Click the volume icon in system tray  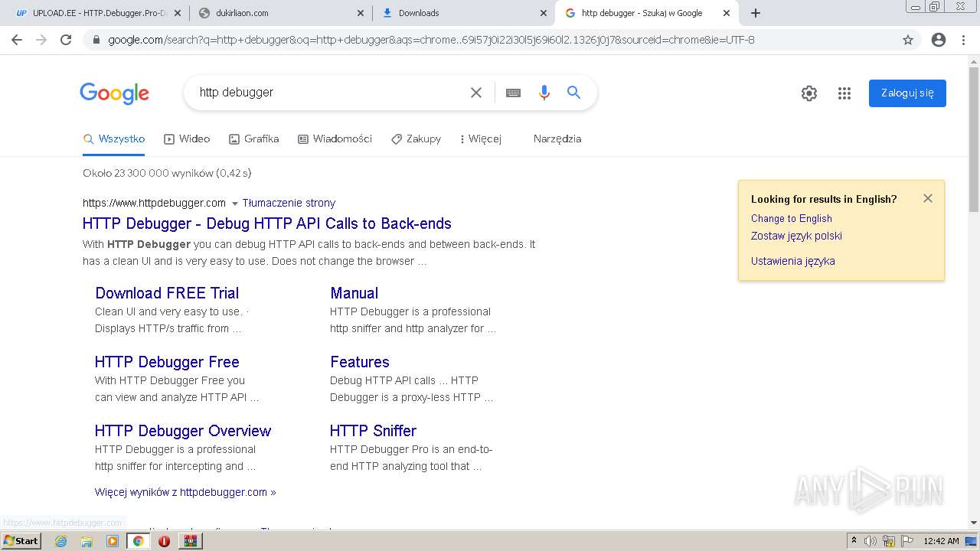(871, 541)
